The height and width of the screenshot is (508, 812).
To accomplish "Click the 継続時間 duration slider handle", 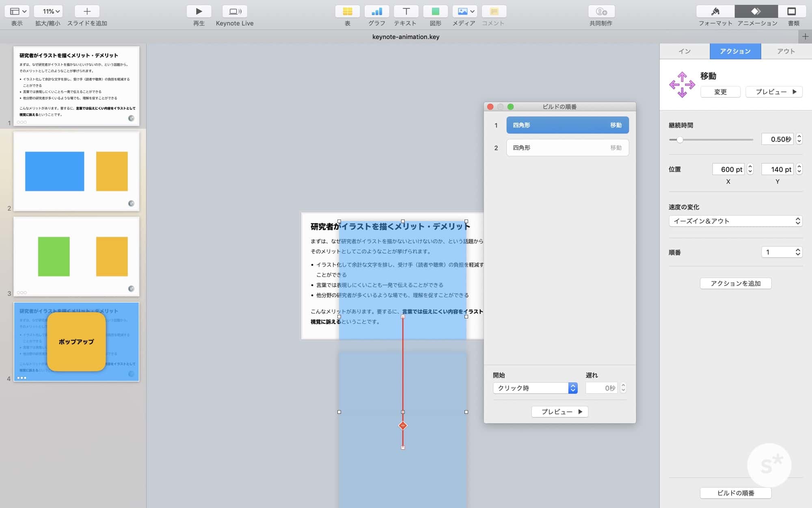I will click(679, 140).
